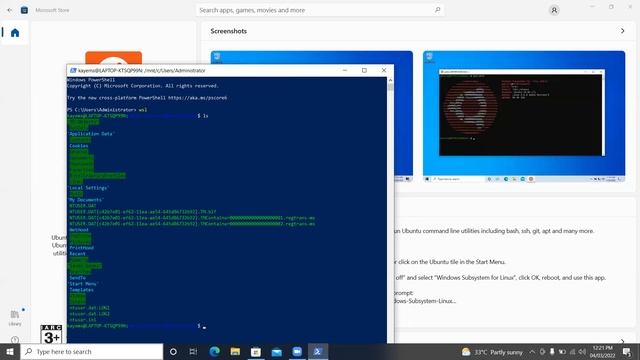
Task: Open the Mail app from the taskbar
Action: tap(277, 351)
